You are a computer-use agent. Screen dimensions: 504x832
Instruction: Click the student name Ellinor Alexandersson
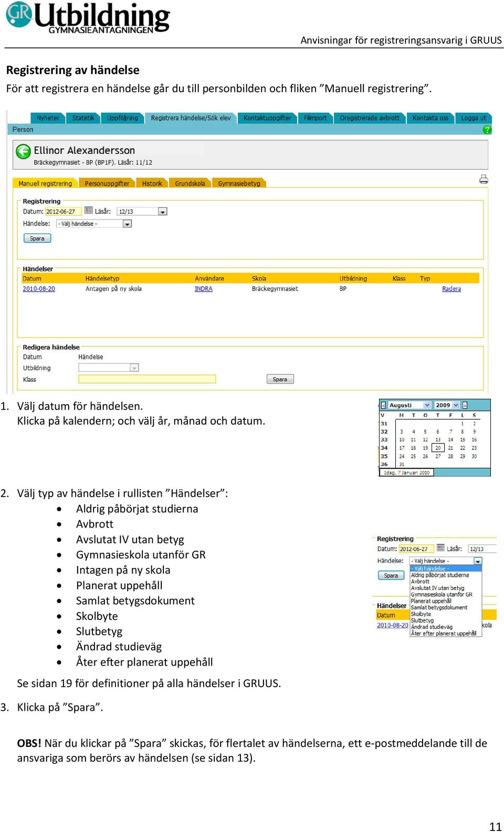(x=85, y=151)
